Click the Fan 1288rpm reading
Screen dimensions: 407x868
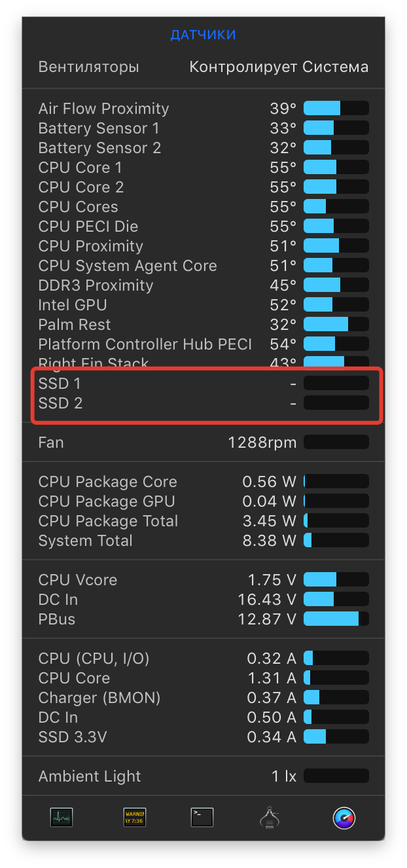pos(262,443)
